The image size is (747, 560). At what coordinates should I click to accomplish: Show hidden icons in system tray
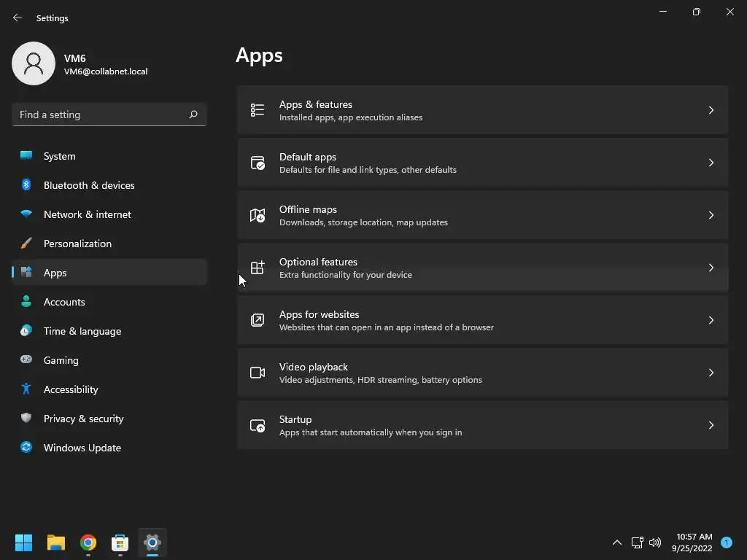pyautogui.click(x=616, y=542)
